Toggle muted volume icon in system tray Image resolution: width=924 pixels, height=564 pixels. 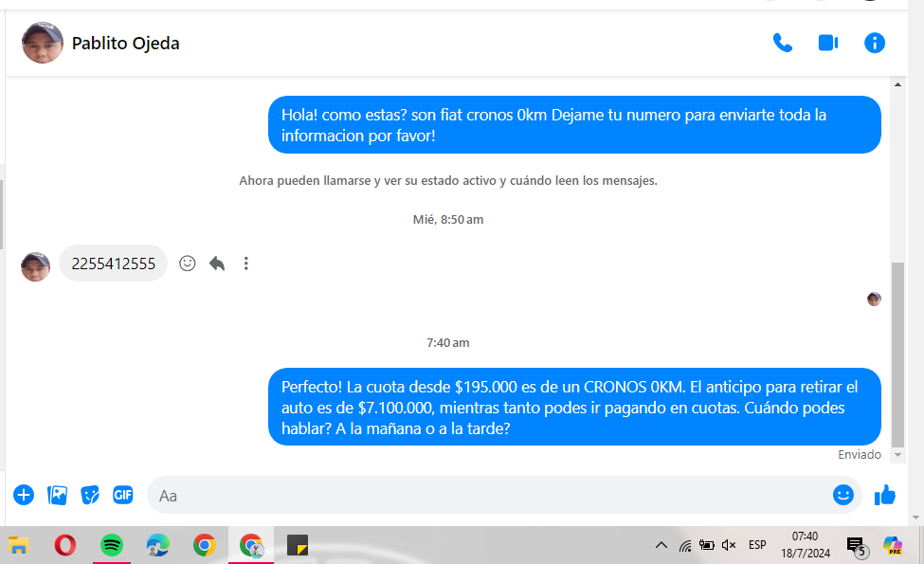click(729, 545)
